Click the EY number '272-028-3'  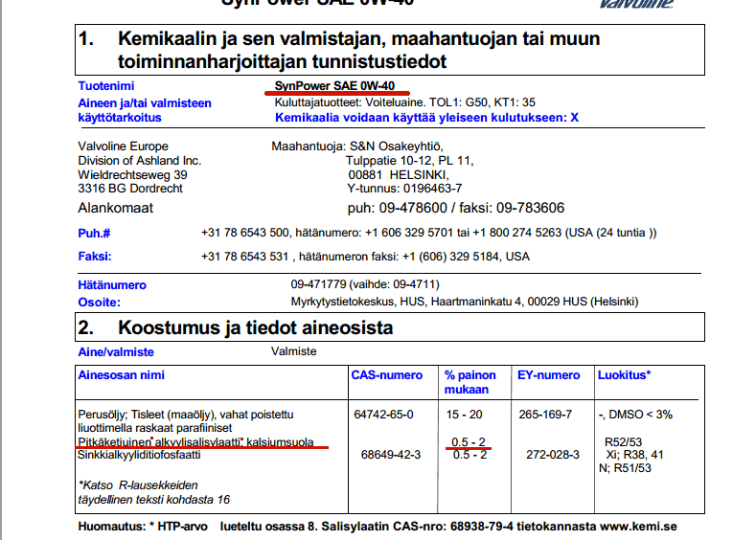[553, 454]
